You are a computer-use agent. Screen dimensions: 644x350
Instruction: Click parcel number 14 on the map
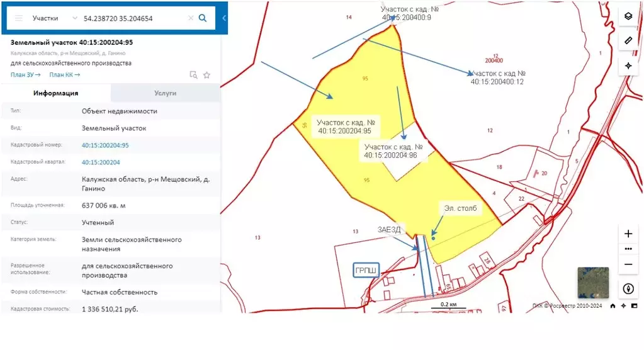pyautogui.click(x=349, y=17)
